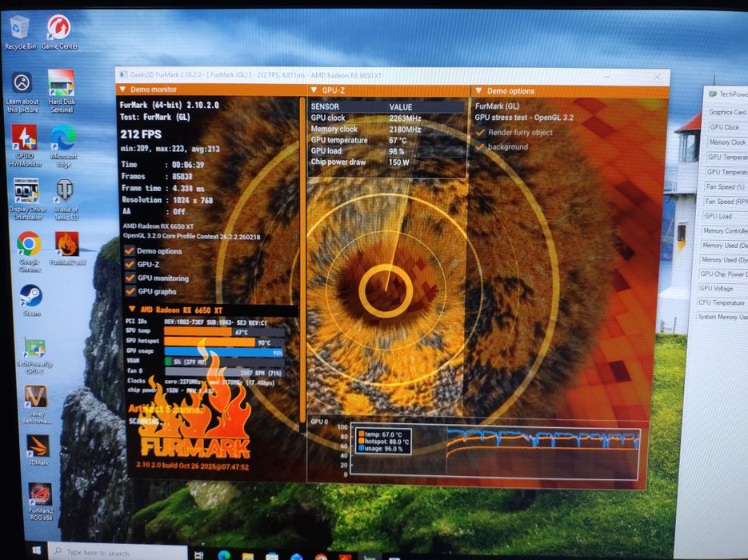Click the GPU 0 monitoring graph
Image resolution: width=748 pixels, height=560 pixels.
pos(494,450)
